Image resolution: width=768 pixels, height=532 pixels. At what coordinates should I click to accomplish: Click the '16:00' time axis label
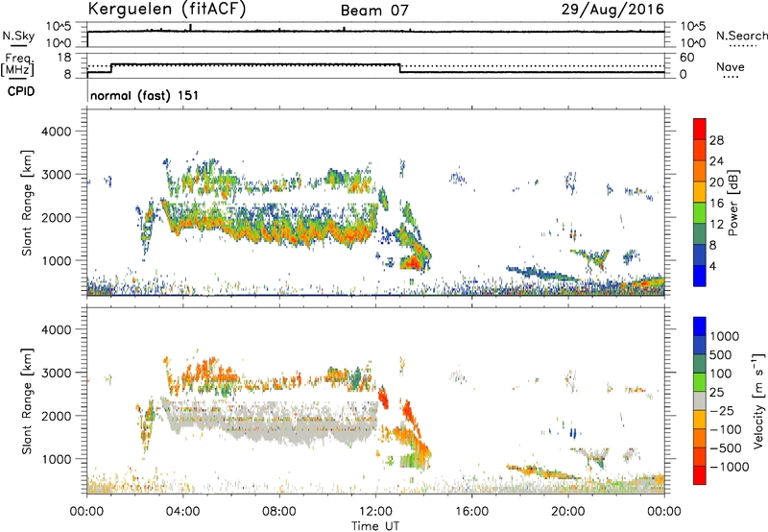click(x=471, y=512)
